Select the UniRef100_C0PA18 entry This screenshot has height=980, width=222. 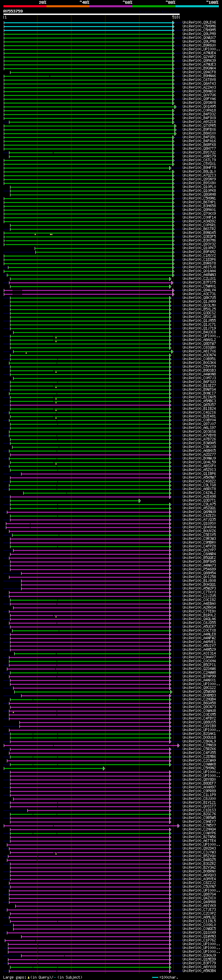point(199,110)
